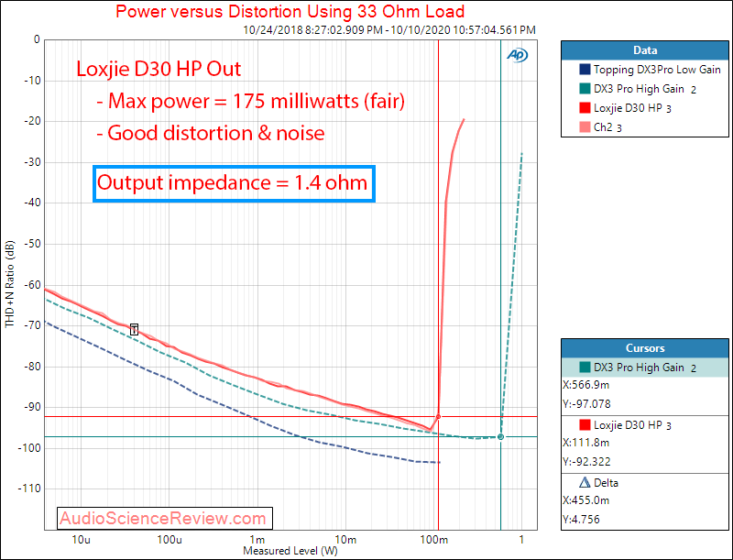The image size is (733, 560).
Task: Click the 'X:111.8m' cursor value
Action: click(x=585, y=443)
